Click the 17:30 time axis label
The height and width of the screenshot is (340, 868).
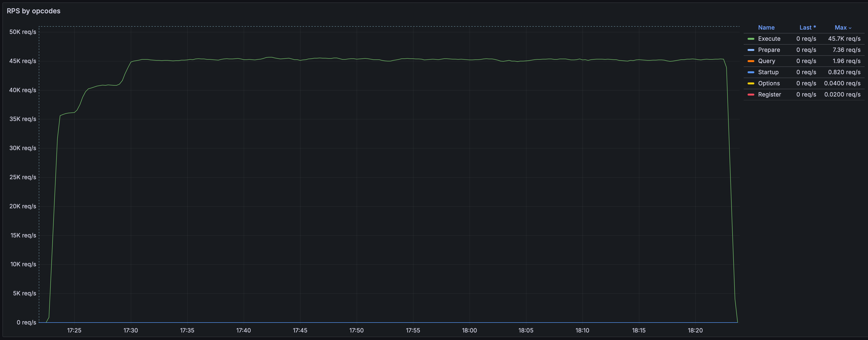(130, 331)
